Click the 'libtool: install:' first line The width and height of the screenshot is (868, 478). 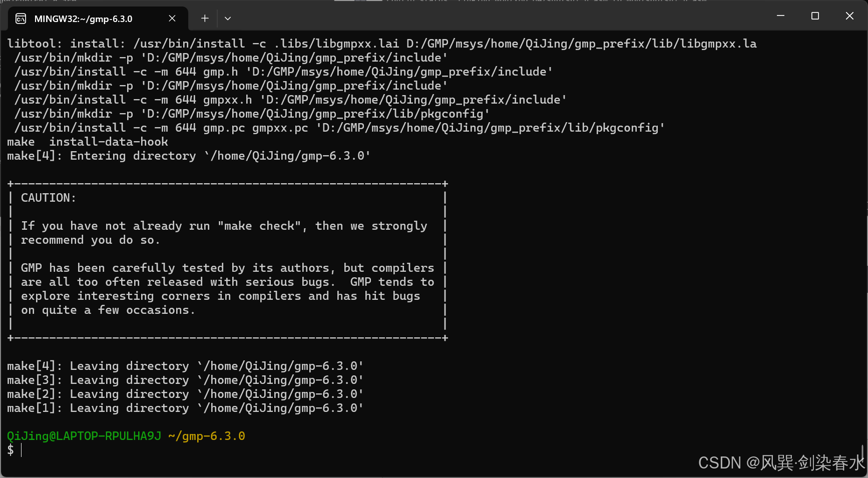click(382, 44)
